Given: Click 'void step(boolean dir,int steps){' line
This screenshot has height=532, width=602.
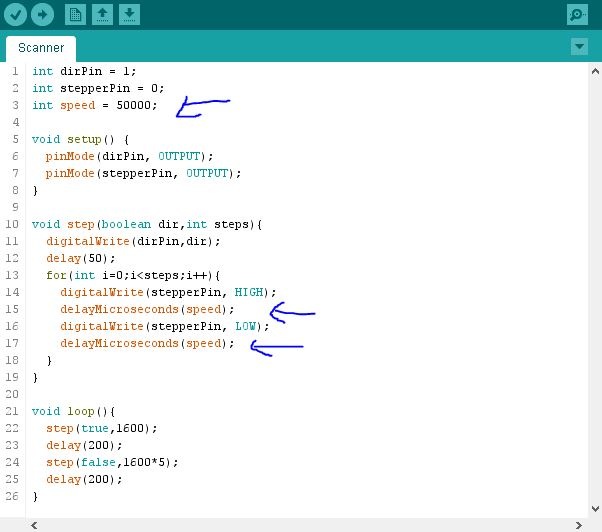Looking at the screenshot, I should (x=147, y=224).
